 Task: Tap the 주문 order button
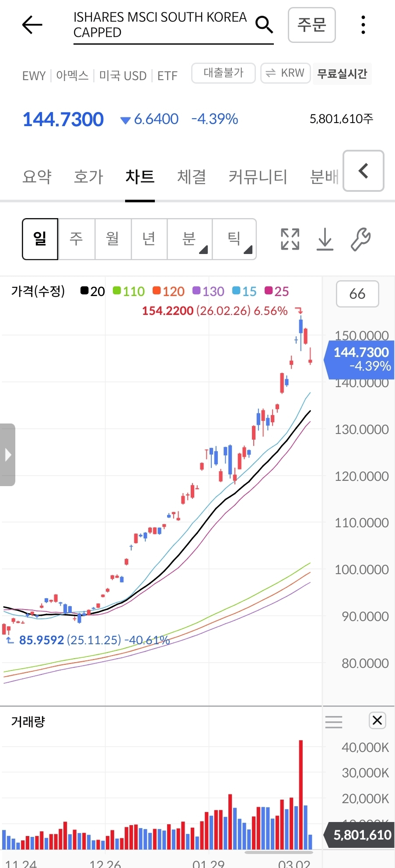(x=312, y=25)
